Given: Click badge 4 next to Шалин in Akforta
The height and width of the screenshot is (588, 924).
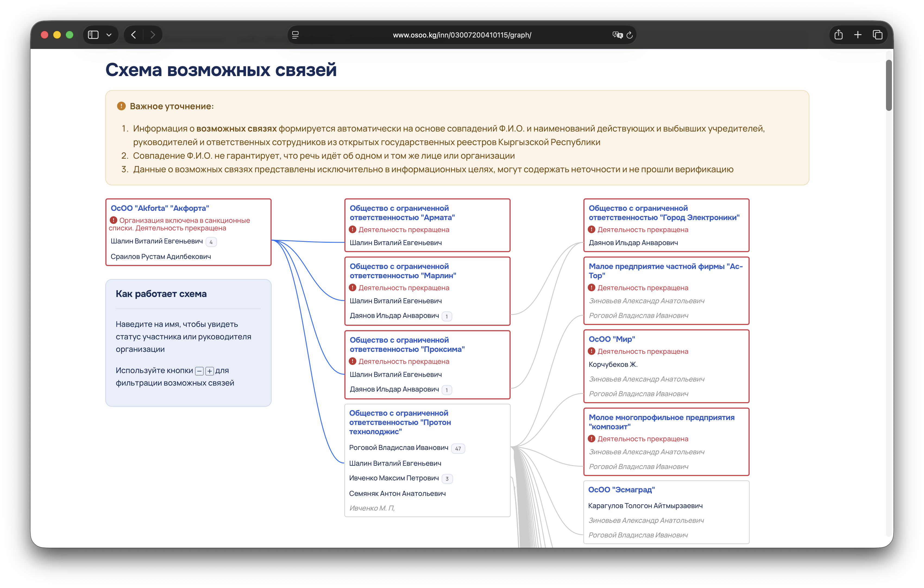Looking at the screenshot, I should (211, 242).
